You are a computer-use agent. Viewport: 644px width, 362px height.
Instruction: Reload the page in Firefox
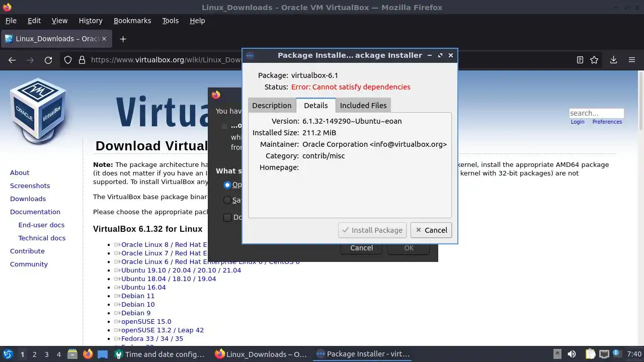tap(48, 60)
